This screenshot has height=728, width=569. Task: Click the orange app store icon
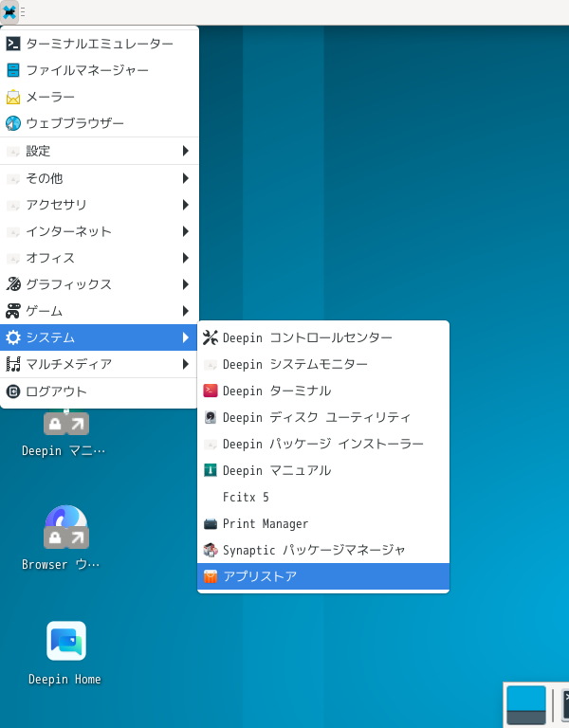(211, 576)
